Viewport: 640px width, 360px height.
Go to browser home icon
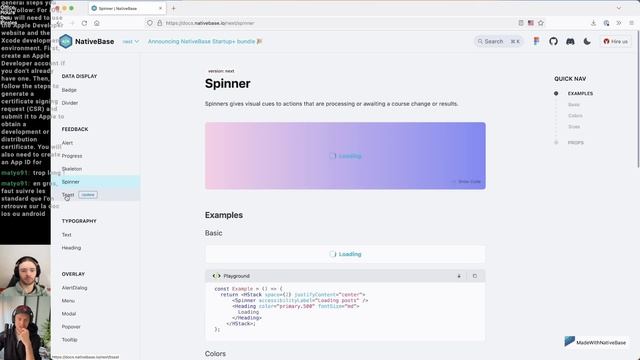pos(97,23)
